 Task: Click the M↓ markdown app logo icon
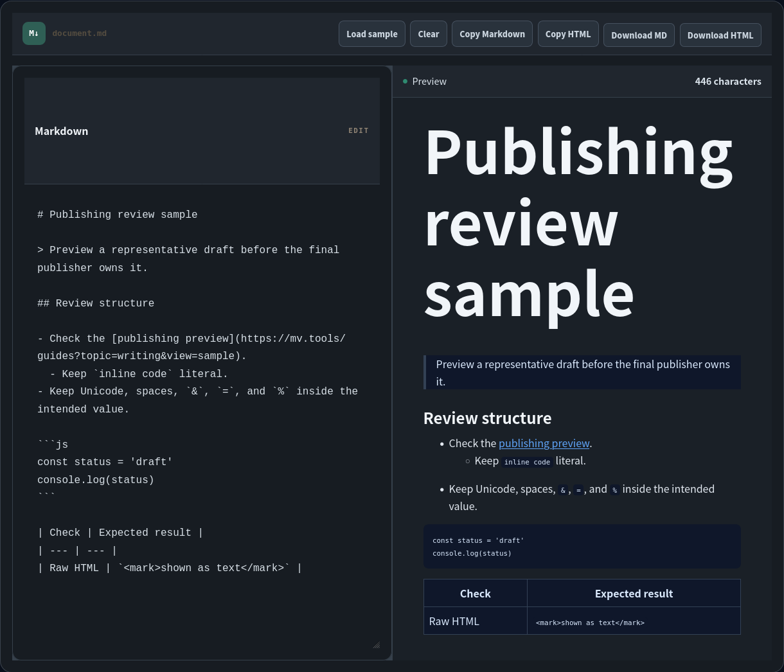34,33
